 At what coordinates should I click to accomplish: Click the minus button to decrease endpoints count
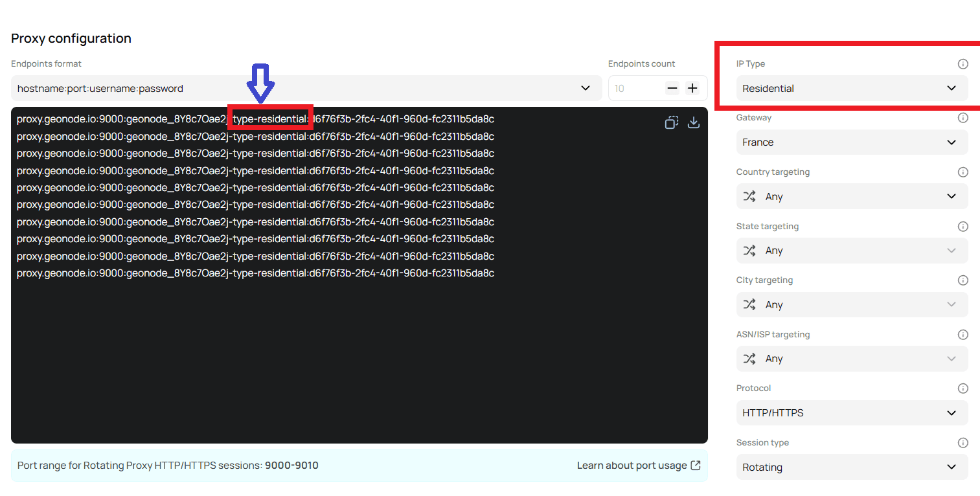[x=672, y=88]
